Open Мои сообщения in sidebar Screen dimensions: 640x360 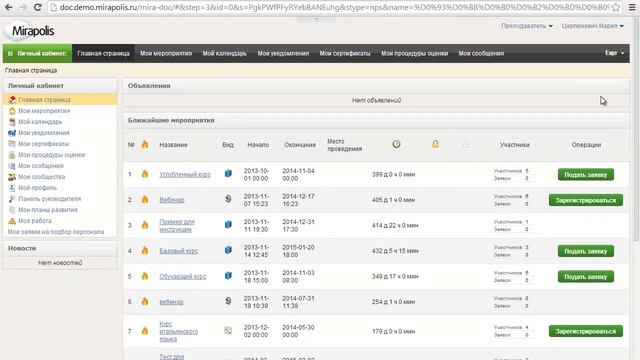pyautogui.click(x=40, y=166)
